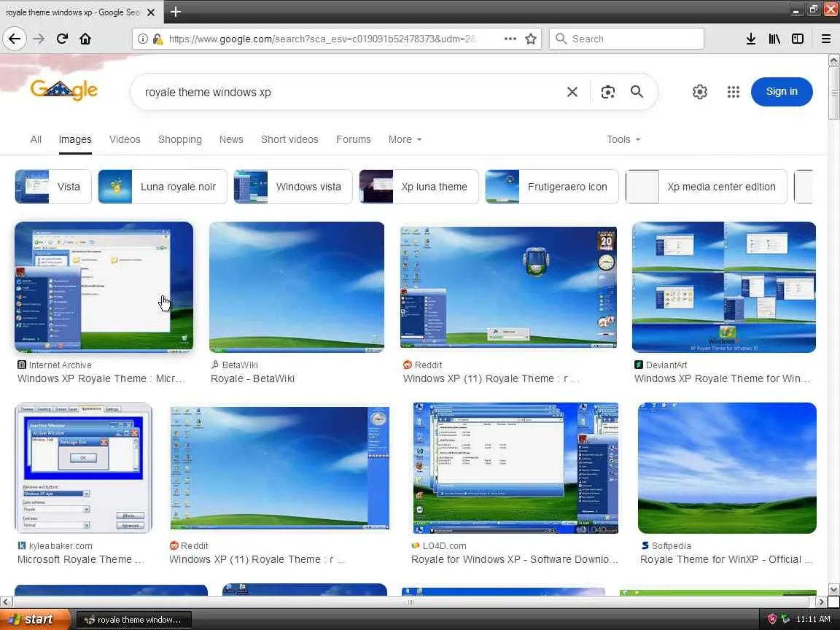Image resolution: width=840 pixels, height=630 pixels.
Task: Open the Internet Archive Royale Theme thumbnail
Action: pyautogui.click(x=104, y=287)
